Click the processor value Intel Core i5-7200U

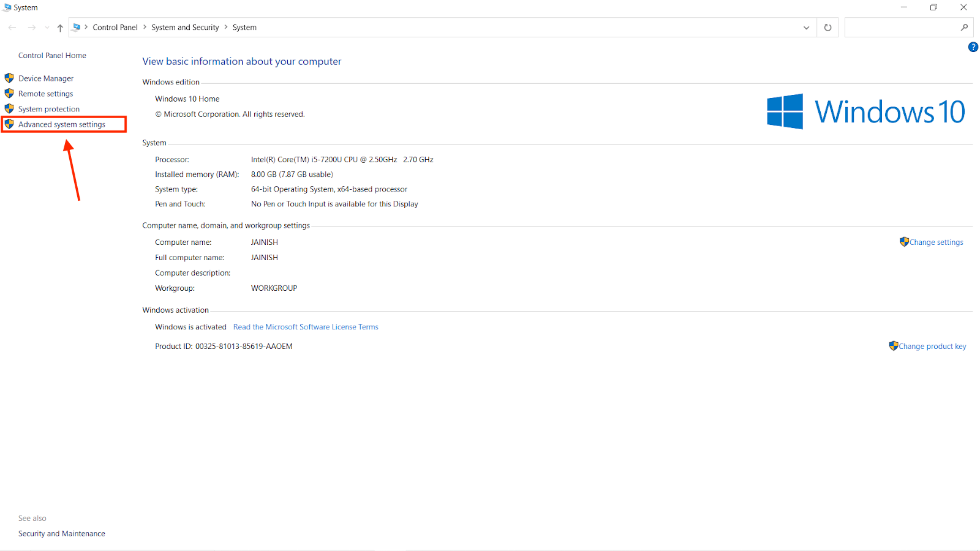coord(342,160)
